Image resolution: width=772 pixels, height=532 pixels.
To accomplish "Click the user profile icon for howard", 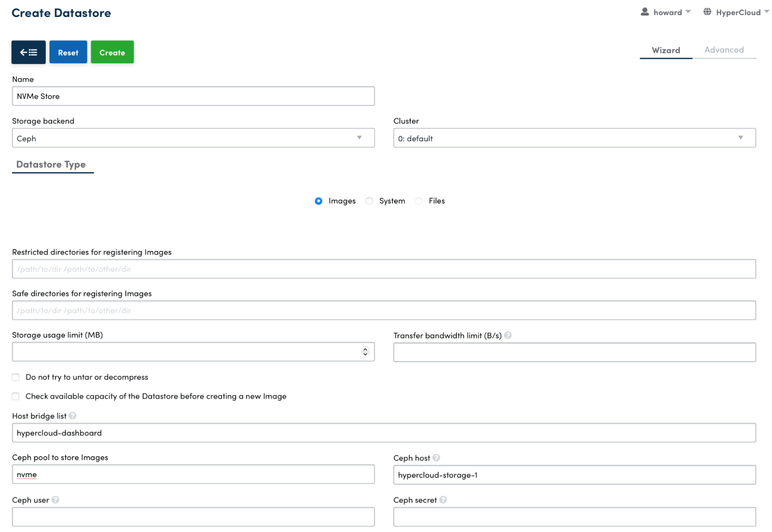I will tap(645, 12).
